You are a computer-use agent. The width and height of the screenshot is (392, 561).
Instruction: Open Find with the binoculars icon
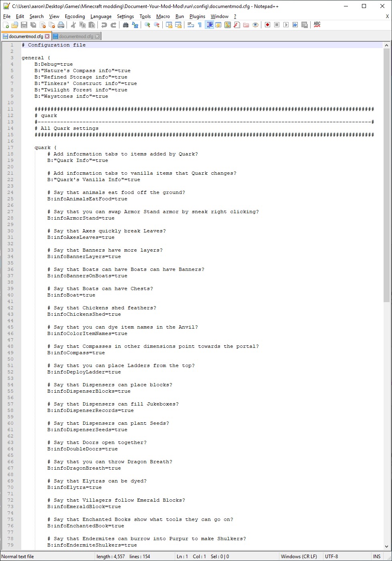click(126, 25)
